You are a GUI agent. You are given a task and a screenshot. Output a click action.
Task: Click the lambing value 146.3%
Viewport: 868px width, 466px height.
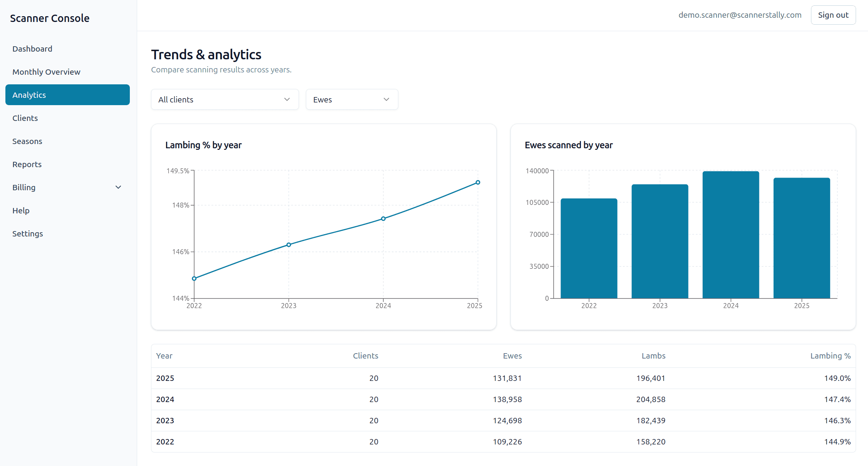[837, 421]
